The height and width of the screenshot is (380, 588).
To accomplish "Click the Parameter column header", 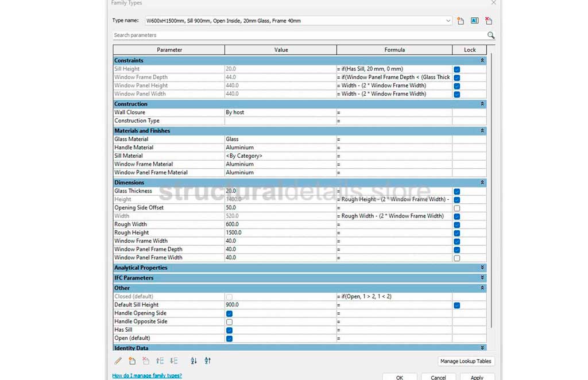I will coord(169,50).
